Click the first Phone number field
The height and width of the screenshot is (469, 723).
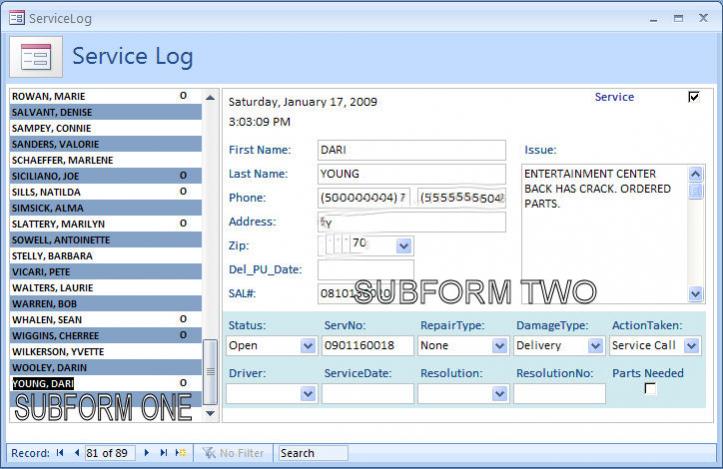click(x=363, y=198)
